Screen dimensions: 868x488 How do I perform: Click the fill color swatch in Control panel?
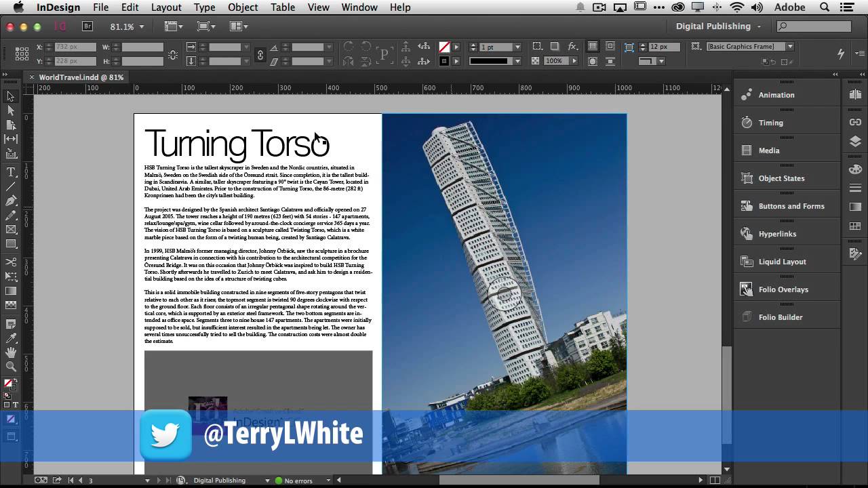444,47
